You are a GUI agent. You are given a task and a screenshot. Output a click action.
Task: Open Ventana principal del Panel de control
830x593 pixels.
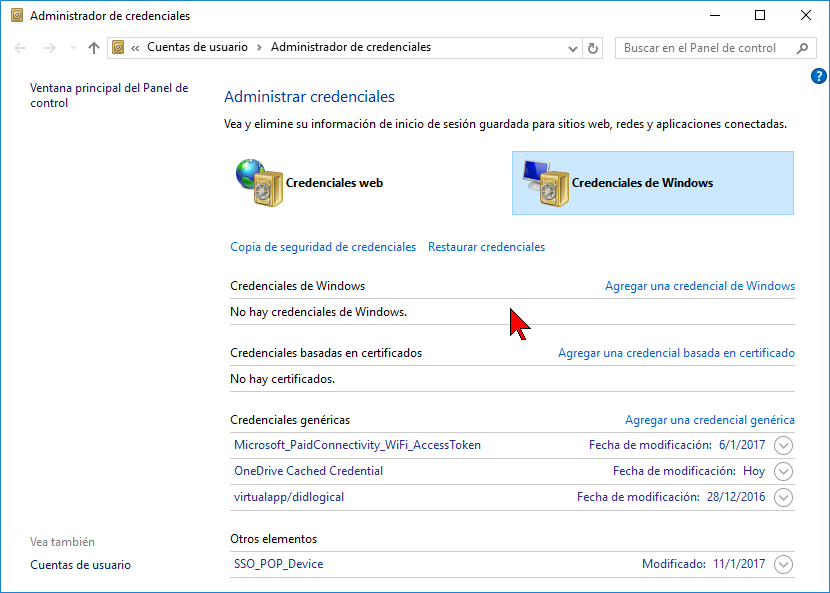109,95
